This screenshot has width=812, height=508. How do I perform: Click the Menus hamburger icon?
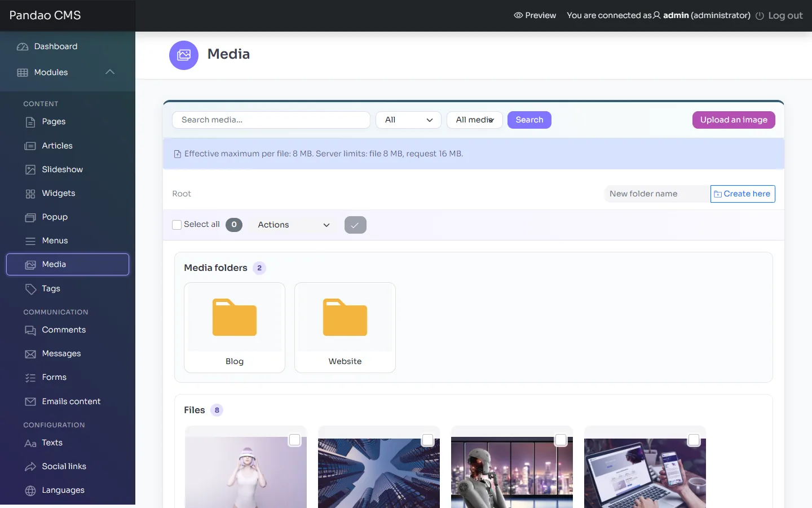pyautogui.click(x=30, y=241)
